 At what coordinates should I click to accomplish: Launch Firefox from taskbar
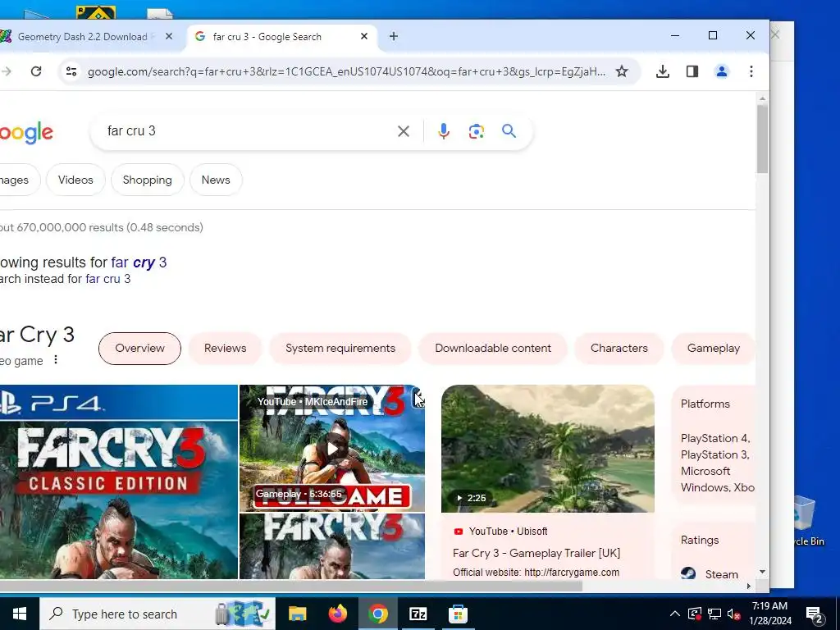(337, 614)
